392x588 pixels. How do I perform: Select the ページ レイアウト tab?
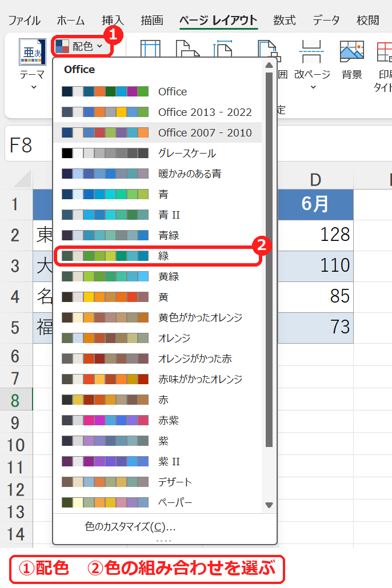point(218,20)
